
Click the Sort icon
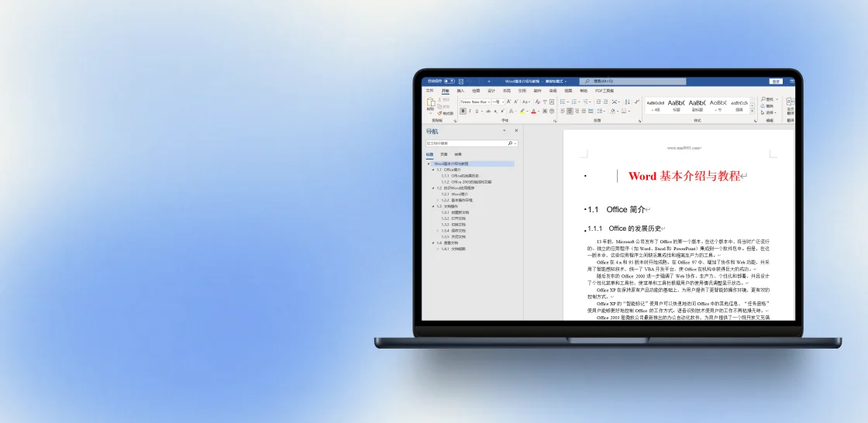tap(628, 101)
